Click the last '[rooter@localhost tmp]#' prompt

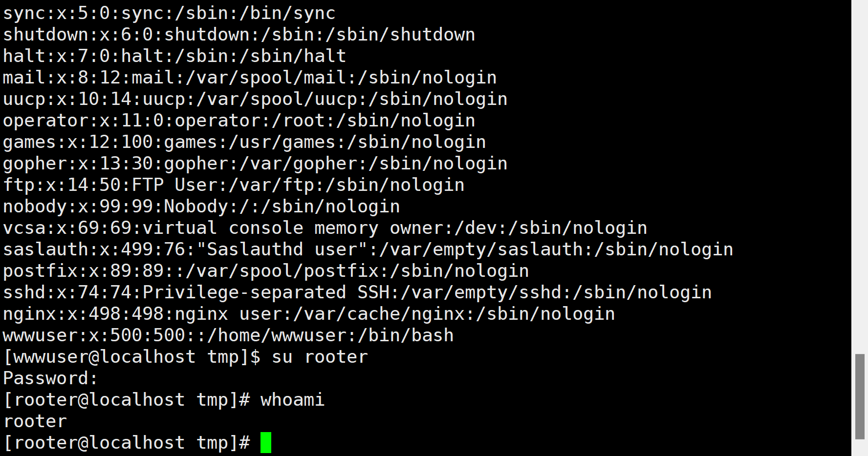(x=127, y=443)
